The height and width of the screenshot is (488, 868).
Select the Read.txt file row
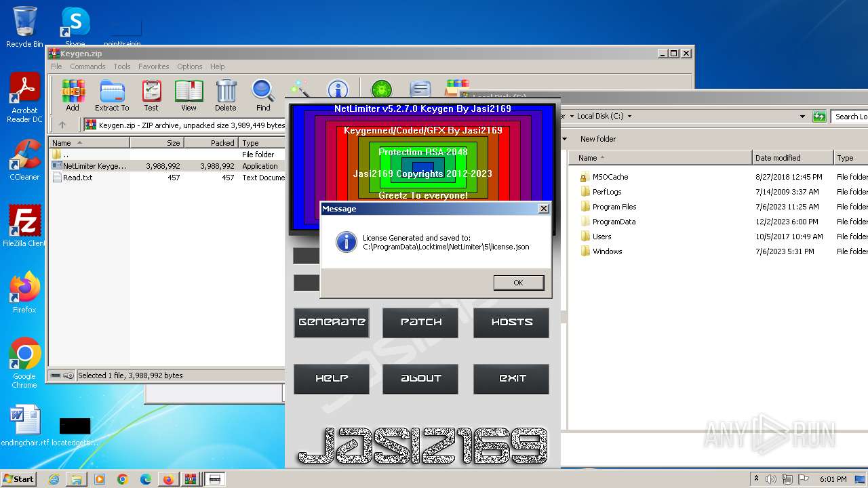click(167, 178)
